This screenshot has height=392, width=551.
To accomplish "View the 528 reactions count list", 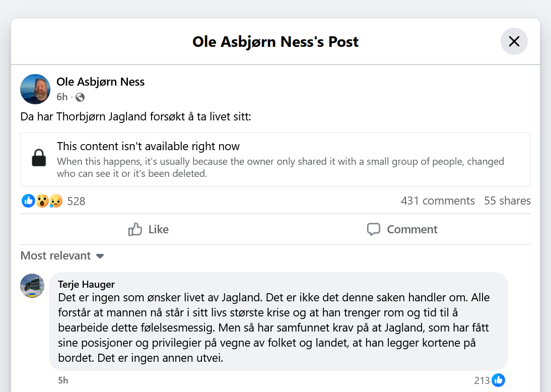I will pyautogui.click(x=76, y=201).
